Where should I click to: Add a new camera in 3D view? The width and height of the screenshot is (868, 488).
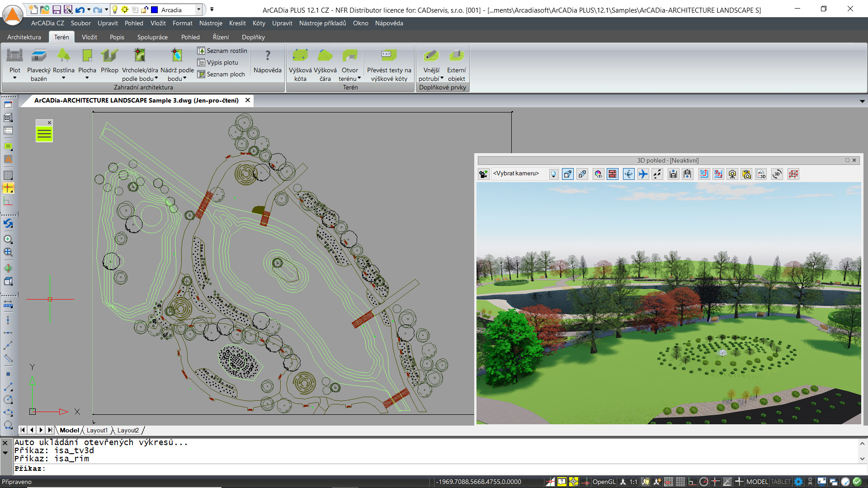click(483, 174)
